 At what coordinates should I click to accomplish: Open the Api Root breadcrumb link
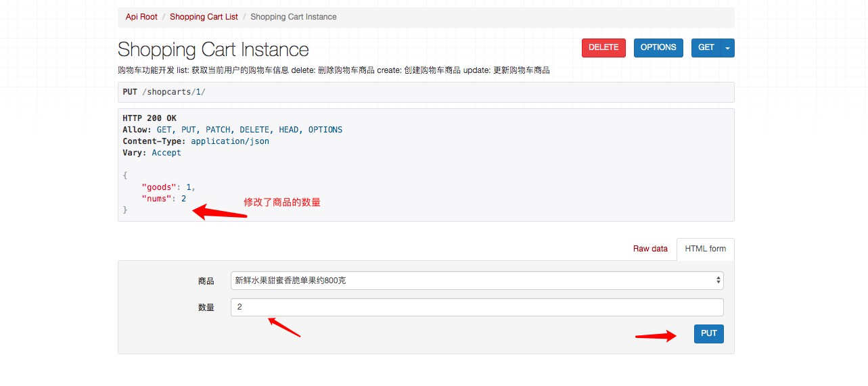coord(141,17)
